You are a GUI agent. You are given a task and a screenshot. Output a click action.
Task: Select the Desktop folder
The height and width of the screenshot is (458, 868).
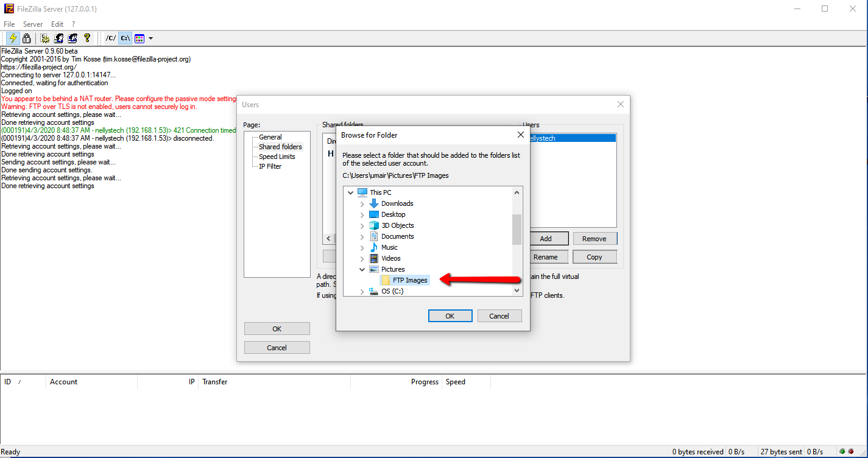coord(393,214)
